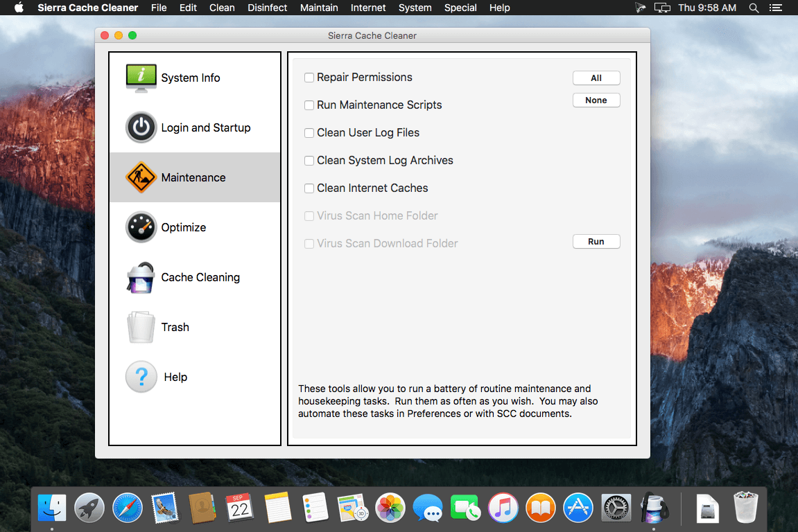Open Notification Center menu bar icon
Image resolution: width=798 pixels, height=532 pixels.
click(x=776, y=8)
